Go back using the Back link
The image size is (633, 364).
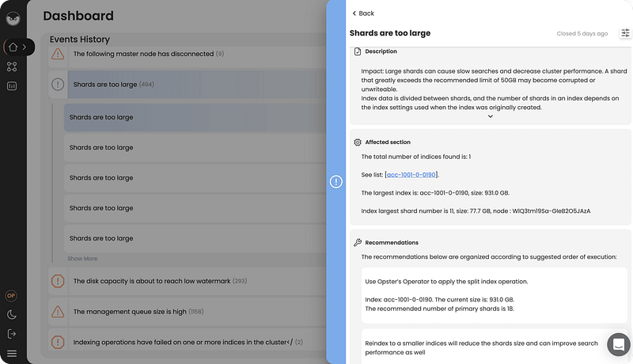point(363,13)
